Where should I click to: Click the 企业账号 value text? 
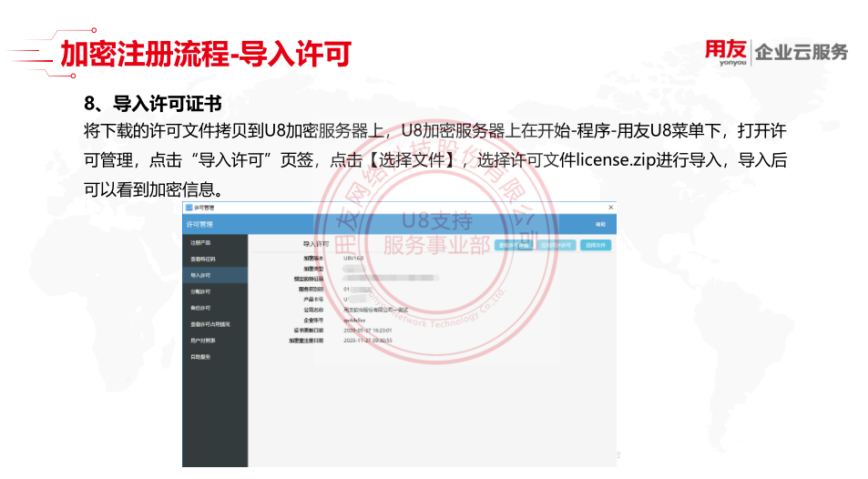[354, 320]
